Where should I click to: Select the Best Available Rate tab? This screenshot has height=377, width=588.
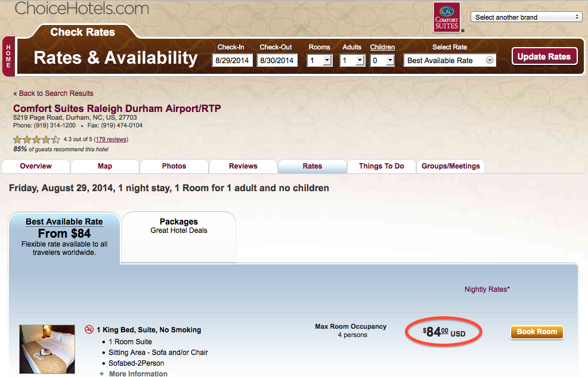[64, 237]
